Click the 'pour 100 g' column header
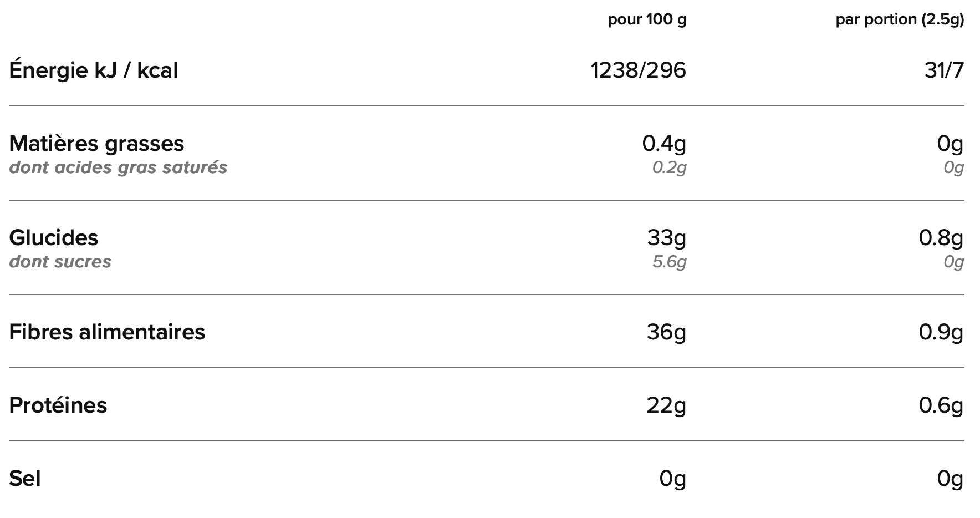 pyautogui.click(x=647, y=20)
